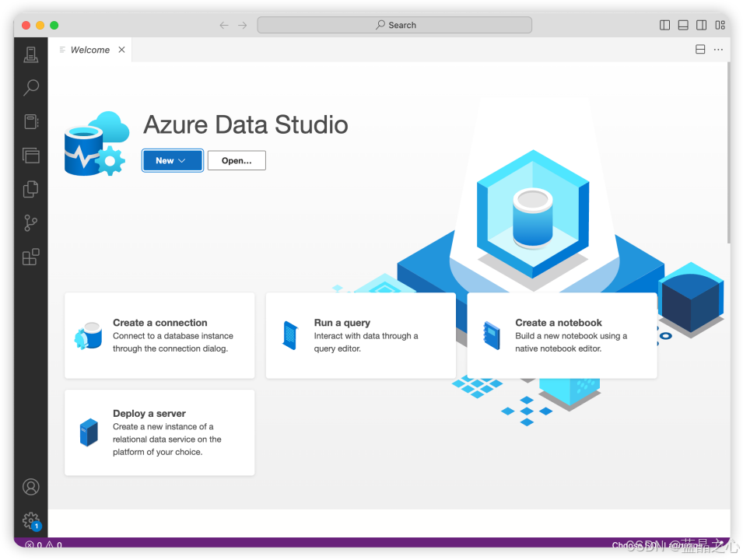Image resolution: width=743 pixels, height=560 pixels.
Task: Open the Run a query card
Action: [360, 335]
